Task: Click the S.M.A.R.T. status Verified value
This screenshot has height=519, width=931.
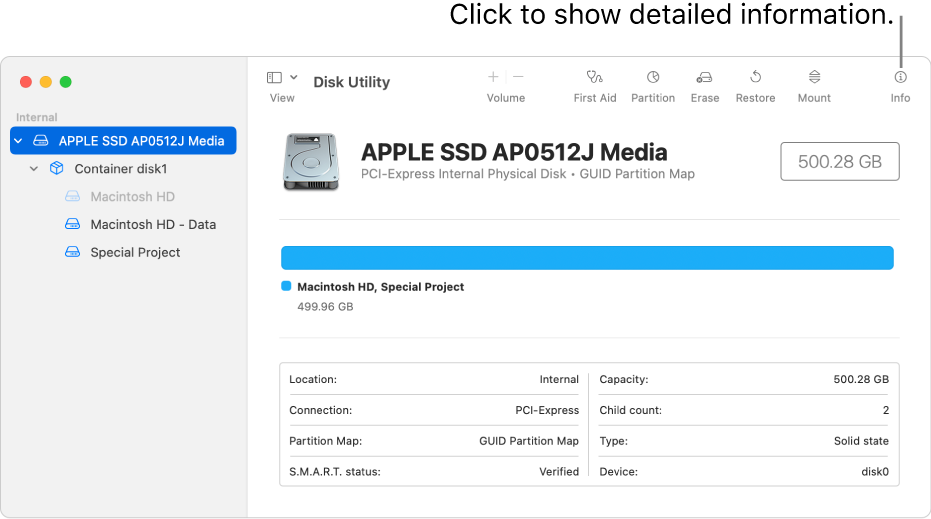Action: (x=559, y=471)
